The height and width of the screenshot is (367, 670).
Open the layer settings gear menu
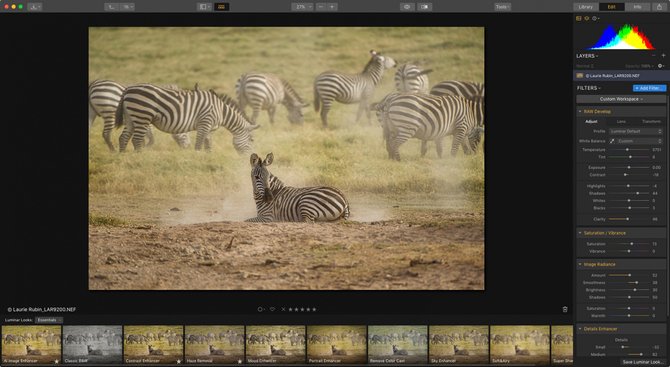click(661, 66)
